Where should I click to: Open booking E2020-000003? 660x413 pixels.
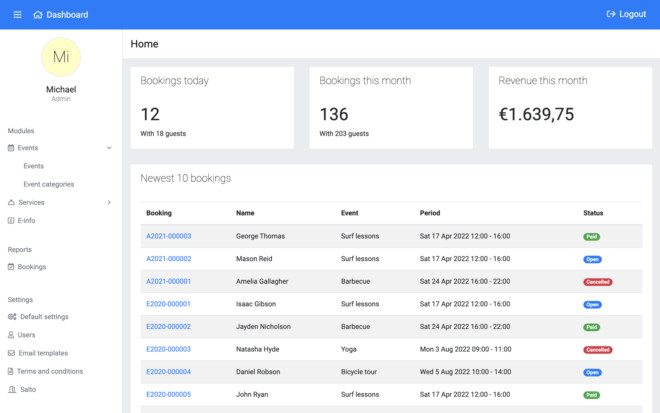[168, 349]
